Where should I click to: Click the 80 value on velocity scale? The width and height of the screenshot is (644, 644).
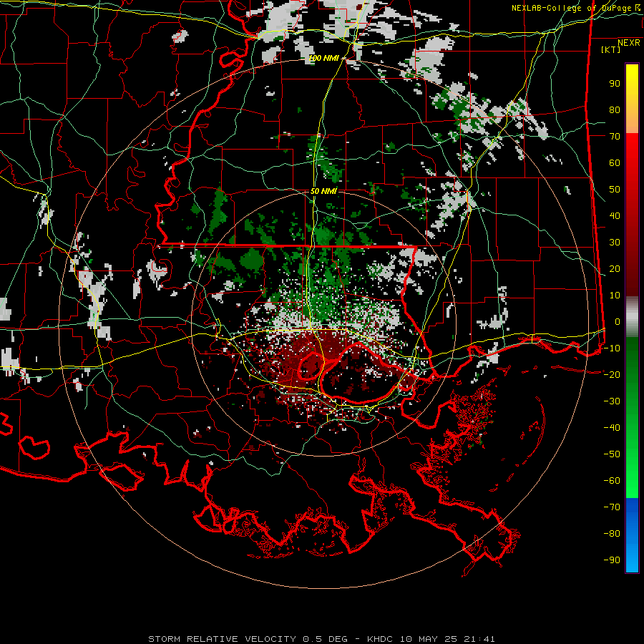(x=615, y=110)
